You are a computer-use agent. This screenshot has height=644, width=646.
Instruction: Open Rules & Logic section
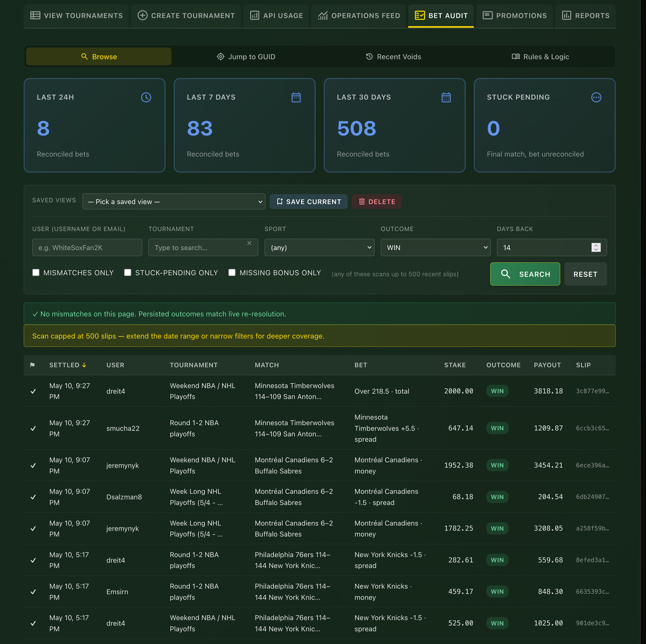[540, 56]
